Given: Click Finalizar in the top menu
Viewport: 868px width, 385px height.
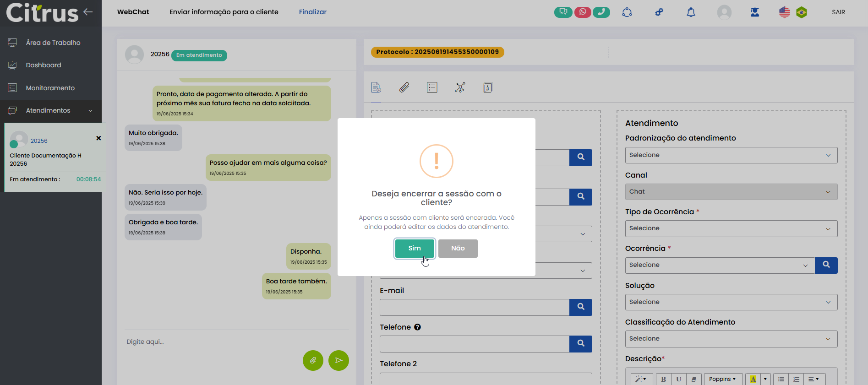Looking at the screenshot, I should click(x=312, y=12).
